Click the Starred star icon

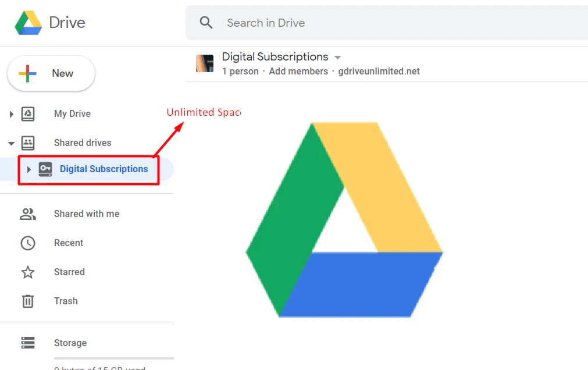[x=28, y=272]
